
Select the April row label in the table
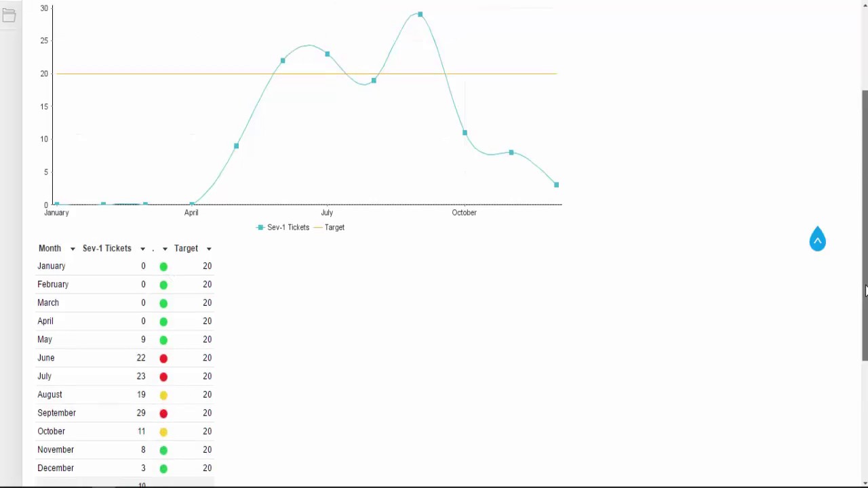pos(45,321)
